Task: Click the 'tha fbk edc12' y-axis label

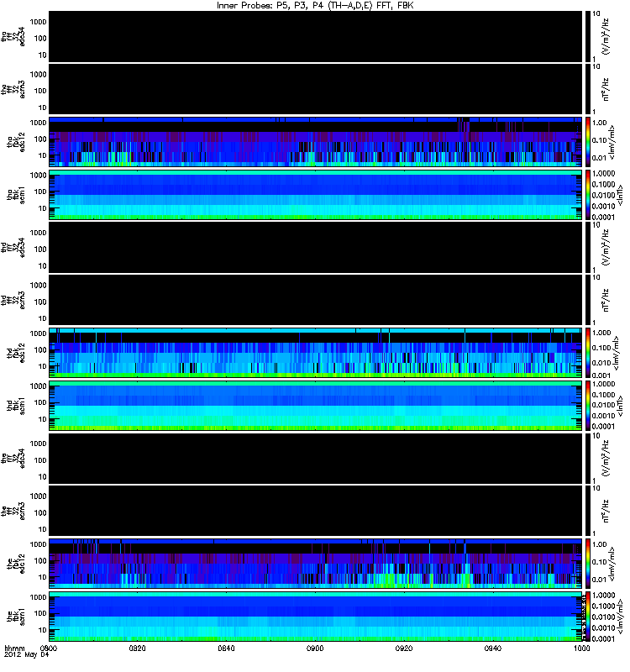Action: 16,142
